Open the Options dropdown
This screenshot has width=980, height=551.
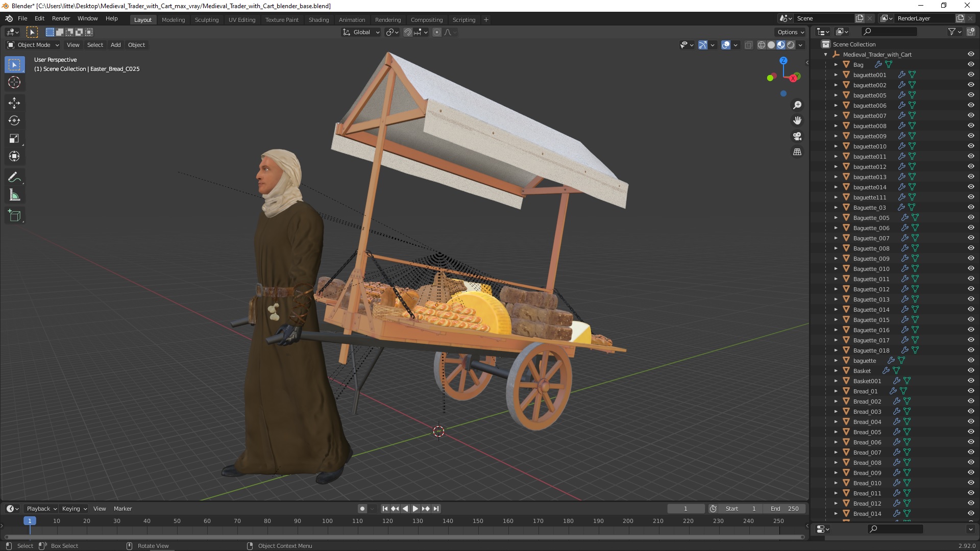(x=791, y=32)
